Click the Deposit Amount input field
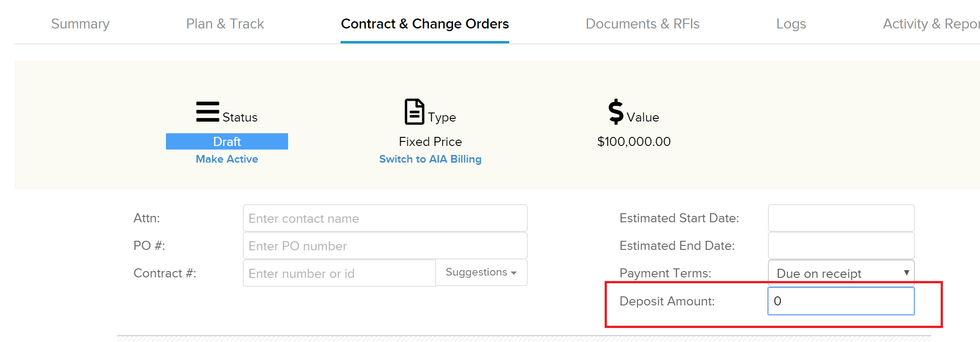Screen dimensions: 980x342 point(841,301)
